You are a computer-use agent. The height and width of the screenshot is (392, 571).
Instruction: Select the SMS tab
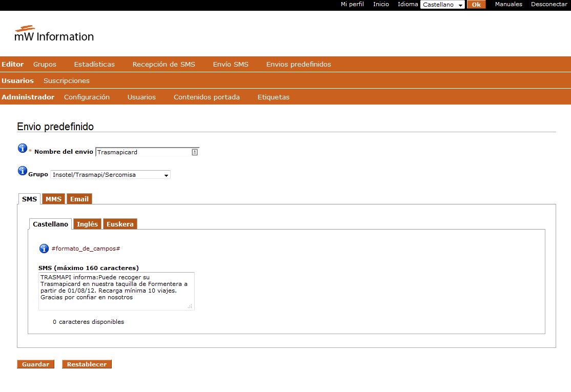[30, 199]
